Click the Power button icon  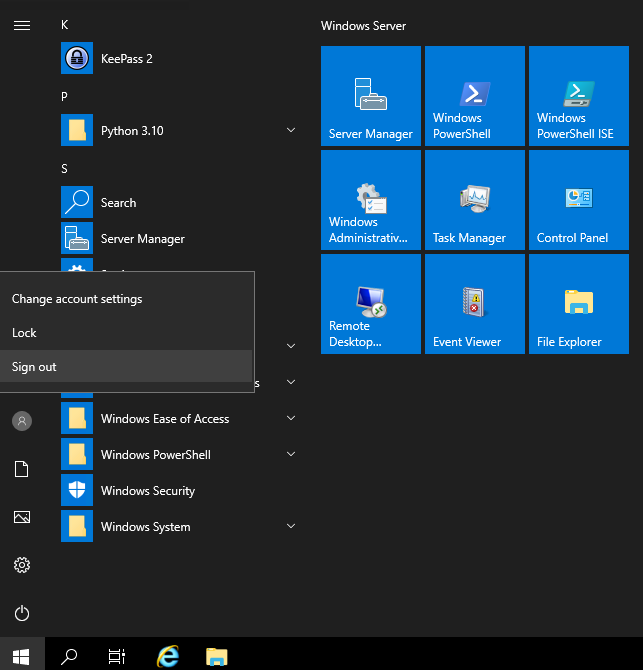22,613
